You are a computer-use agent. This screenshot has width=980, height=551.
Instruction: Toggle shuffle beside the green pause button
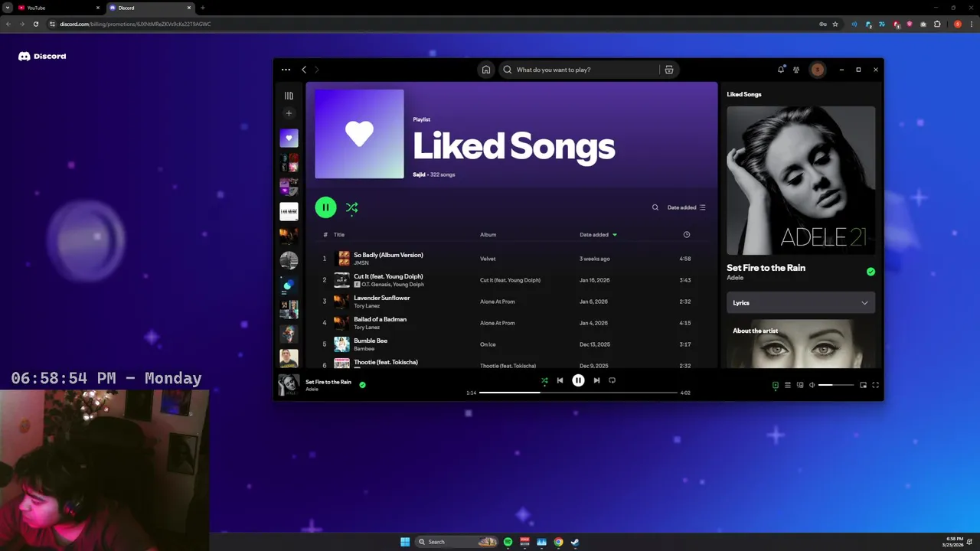[351, 207]
